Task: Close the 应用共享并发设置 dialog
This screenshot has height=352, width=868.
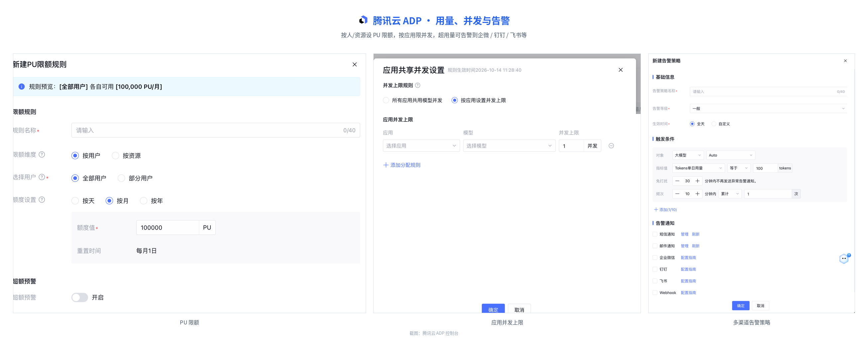Action: point(620,70)
